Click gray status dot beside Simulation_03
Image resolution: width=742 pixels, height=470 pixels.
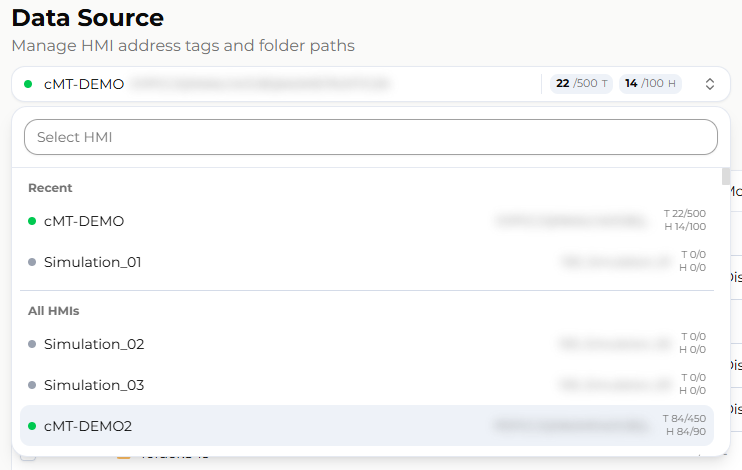[x=32, y=385]
